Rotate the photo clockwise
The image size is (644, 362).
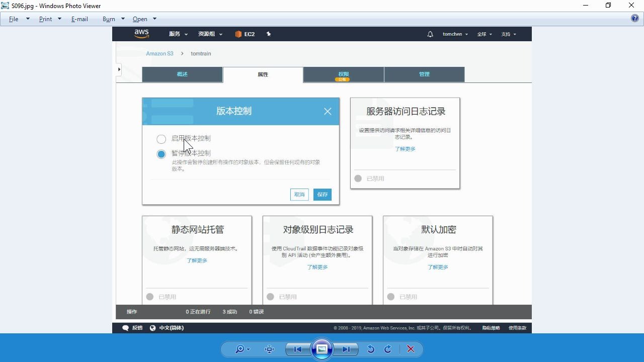click(x=387, y=348)
